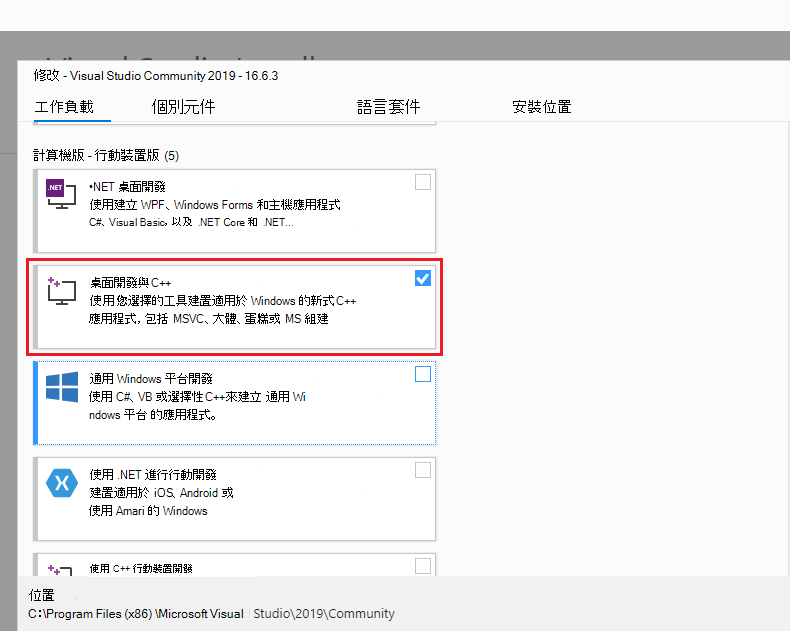790x631 pixels.
Task: Go to the 語言套件 tab
Action: (388, 107)
